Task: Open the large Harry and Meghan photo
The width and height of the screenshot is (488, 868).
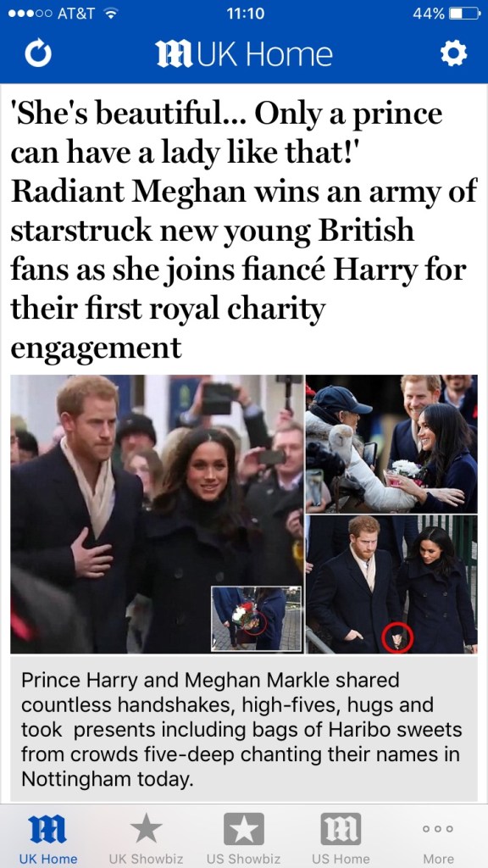Action: (157, 515)
